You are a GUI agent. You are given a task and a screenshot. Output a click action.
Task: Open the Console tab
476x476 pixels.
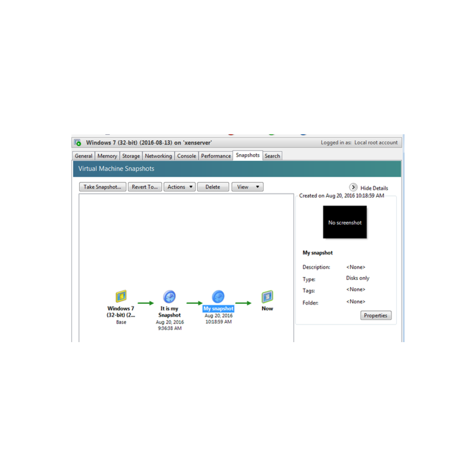pos(186,156)
